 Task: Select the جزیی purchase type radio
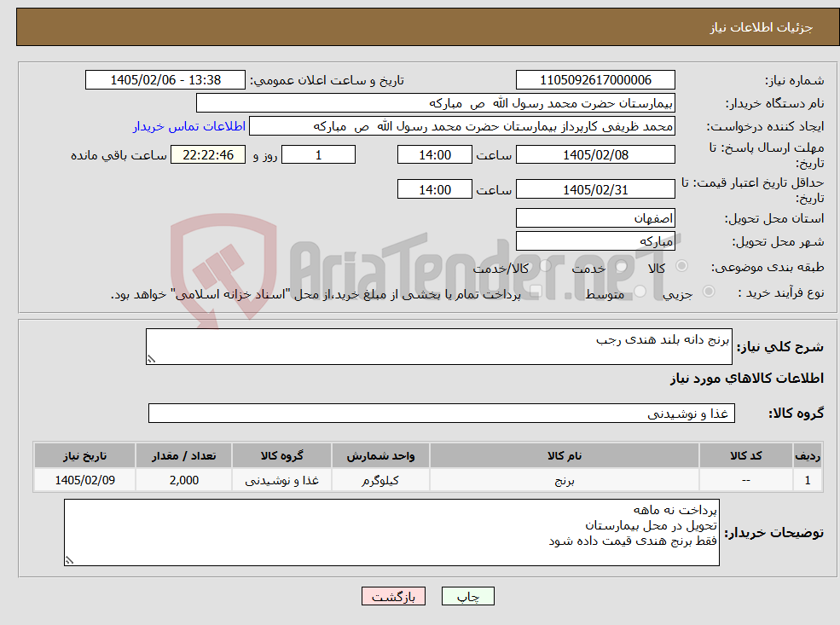[709, 292]
